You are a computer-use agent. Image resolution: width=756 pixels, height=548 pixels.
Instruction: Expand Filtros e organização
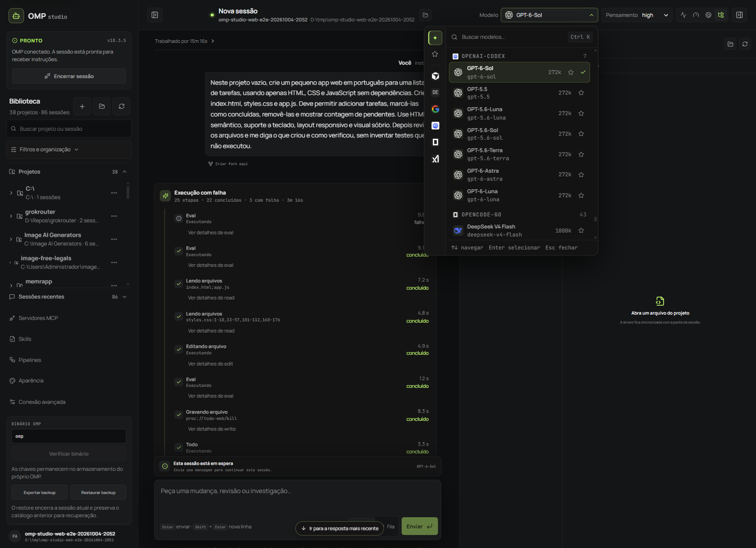pyautogui.click(x=69, y=149)
